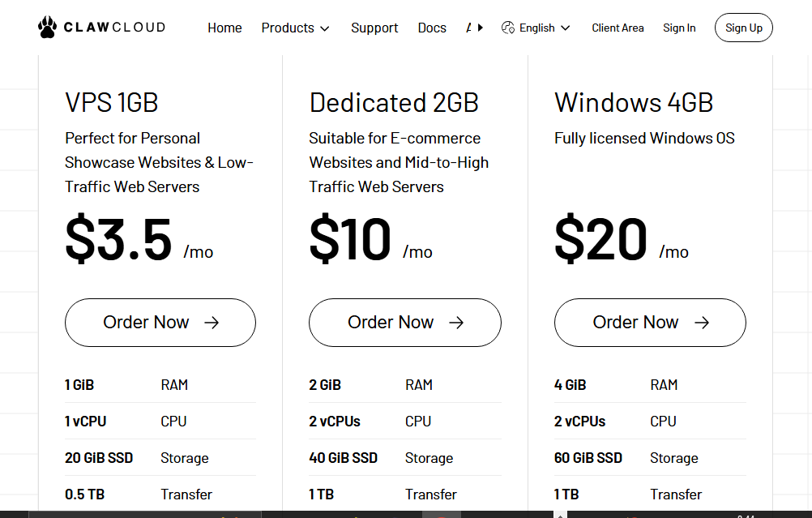This screenshot has width=812, height=518.
Task: Order the Dedicated 2GB plan
Action: pos(405,322)
